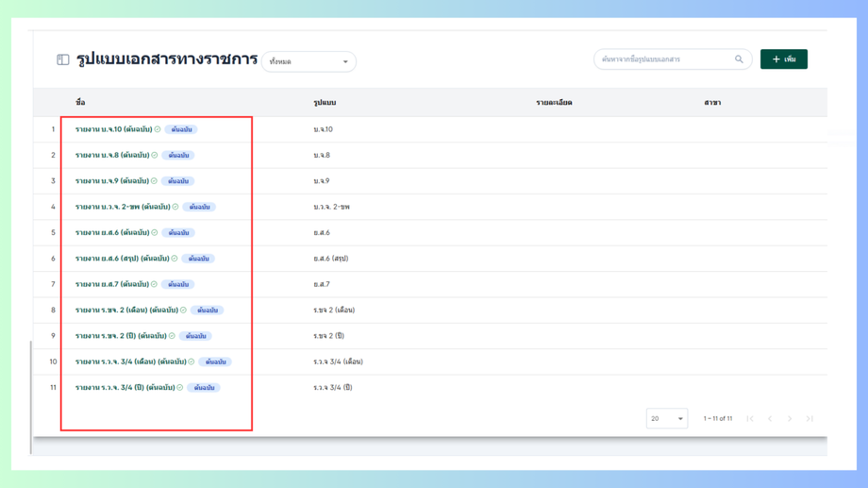Screen dimensions: 868x488
Task: Go to next page arrow
Action: pos(790,419)
